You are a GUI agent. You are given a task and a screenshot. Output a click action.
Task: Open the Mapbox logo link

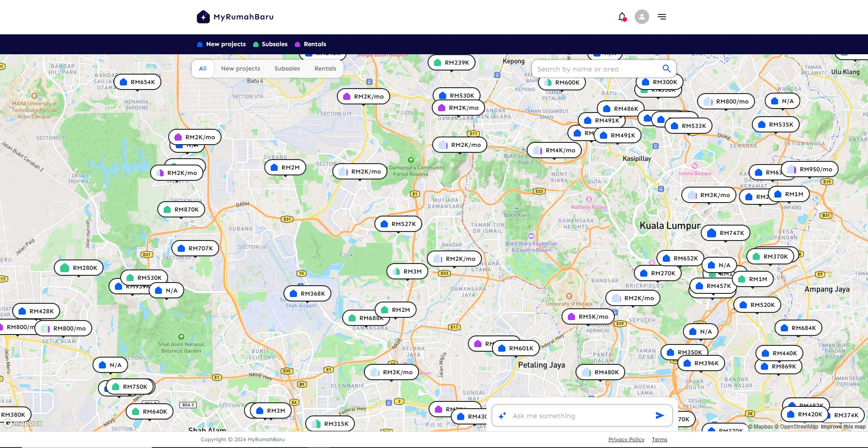pos(23,424)
